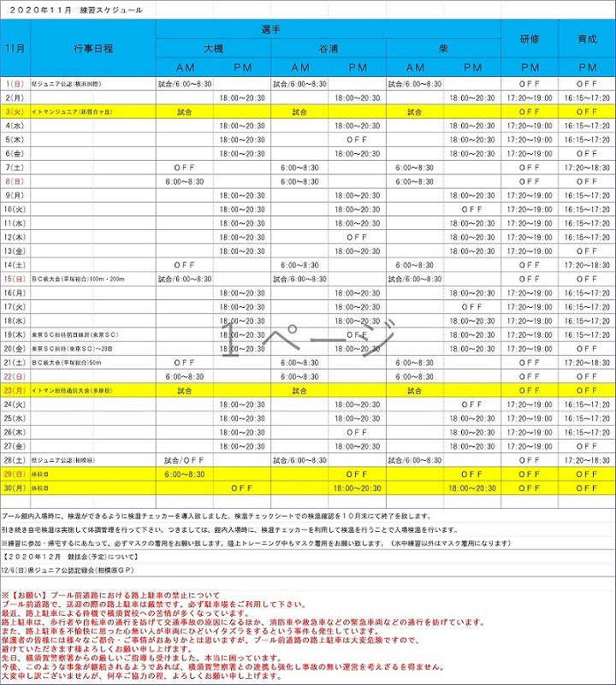Click event 県ジュニア公認(横浜国際)

click(66, 84)
